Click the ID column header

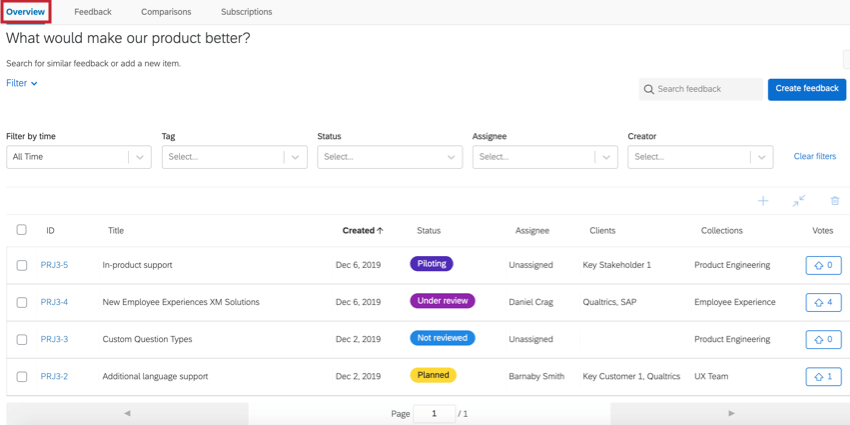50,230
